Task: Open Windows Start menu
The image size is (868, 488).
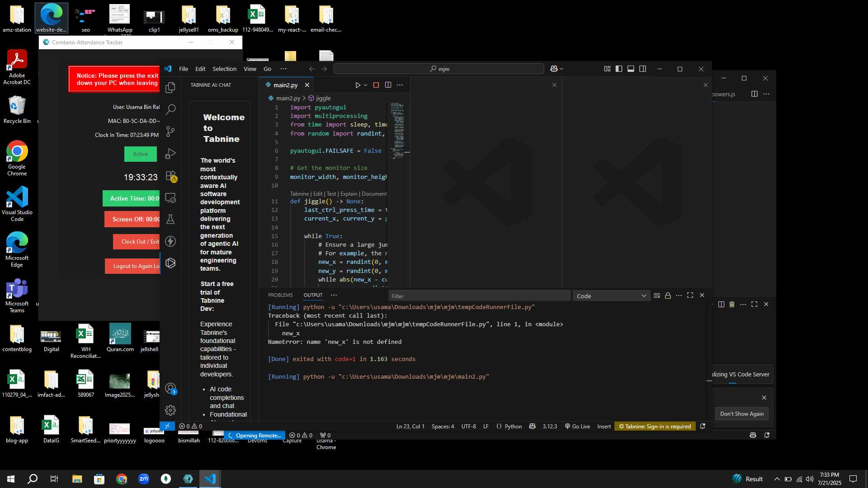Action: click(11, 479)
